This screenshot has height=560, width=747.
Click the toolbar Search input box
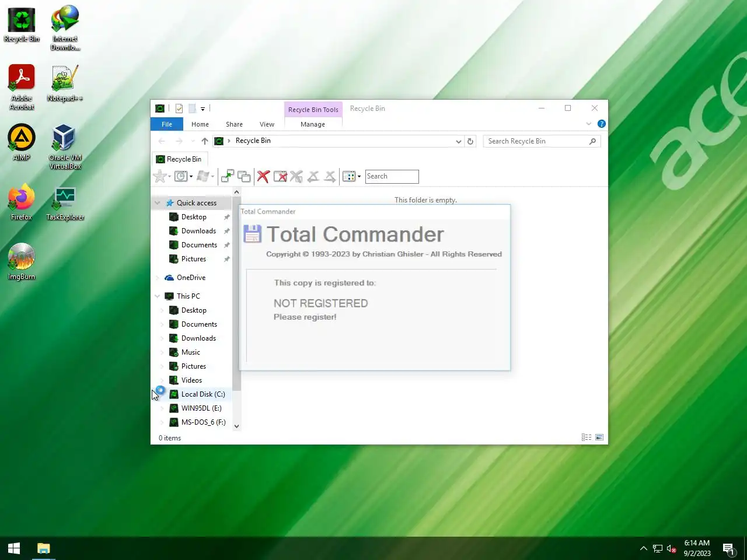tap(392, 176)
